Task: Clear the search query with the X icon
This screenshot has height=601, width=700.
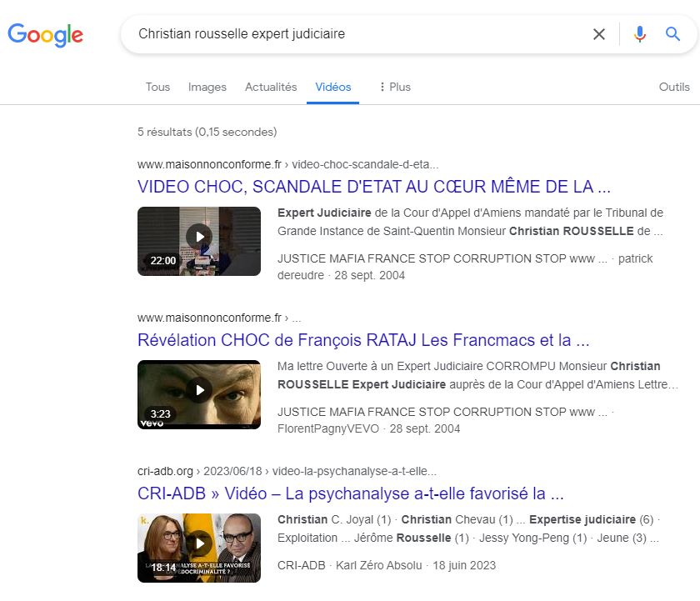Action: 599,34
